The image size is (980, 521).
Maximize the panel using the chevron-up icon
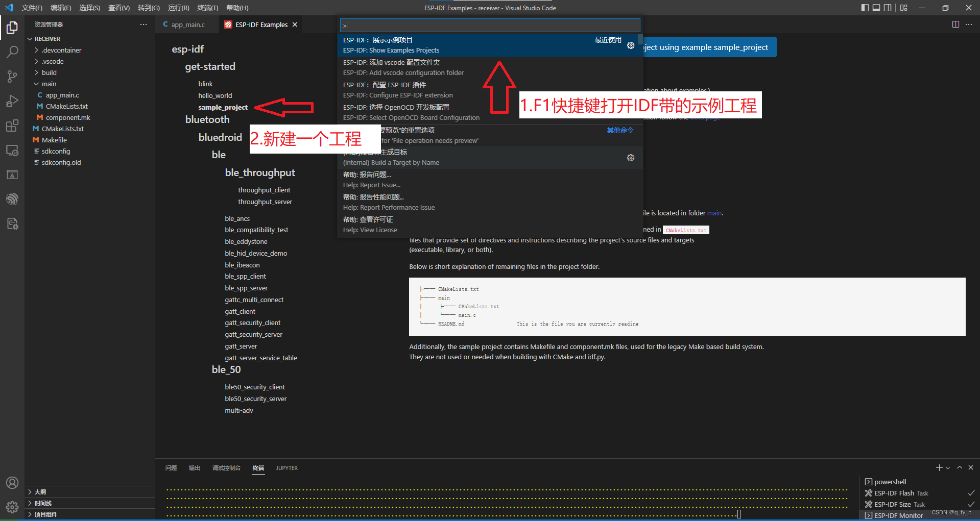960,467
